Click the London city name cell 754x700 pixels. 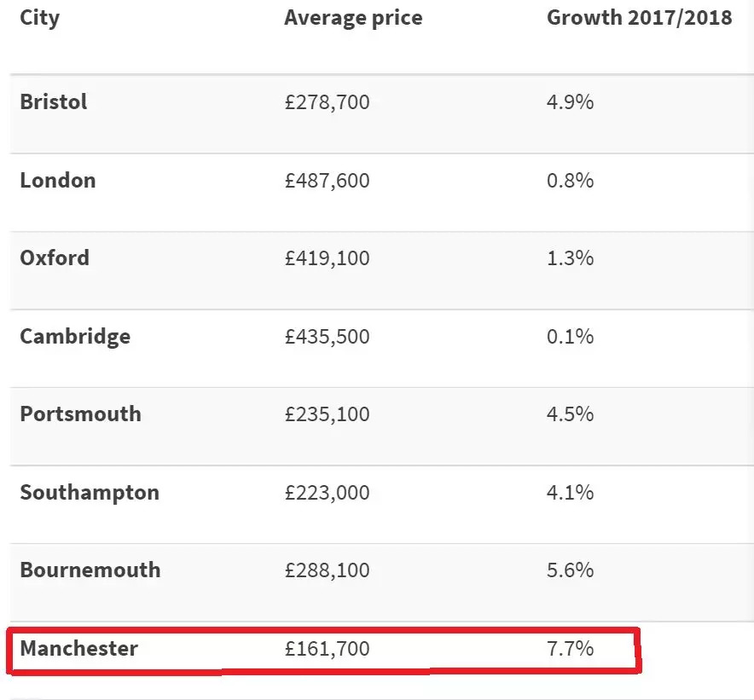point(58,181)
